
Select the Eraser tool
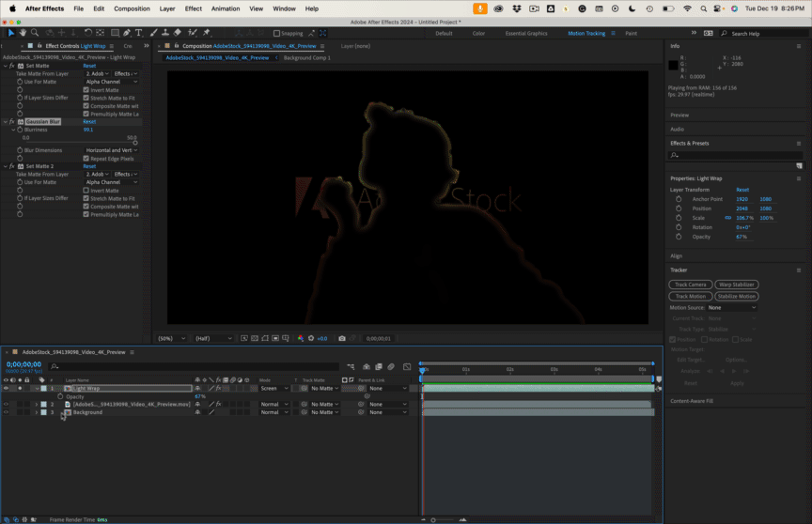[x=178, y=33]
